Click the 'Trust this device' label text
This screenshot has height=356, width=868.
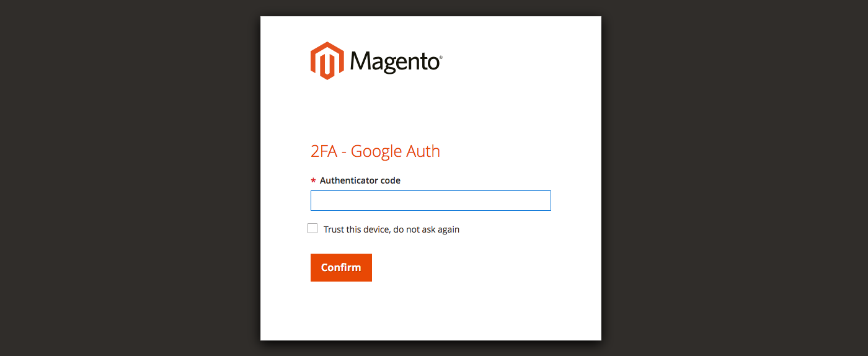(391, 229)
